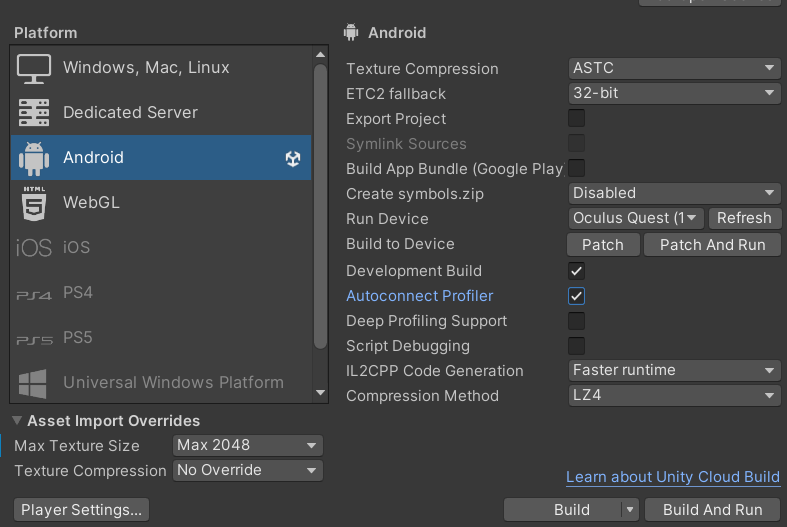Open Player Settings...
This screenshot has height=527, width=787.
tap(81, 510)
